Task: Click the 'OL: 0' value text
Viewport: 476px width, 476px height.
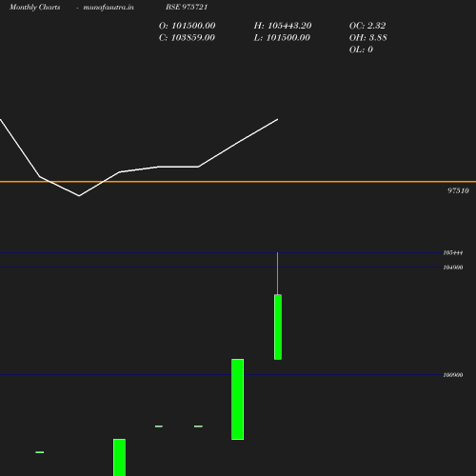Action: click(x=361, y=50)
